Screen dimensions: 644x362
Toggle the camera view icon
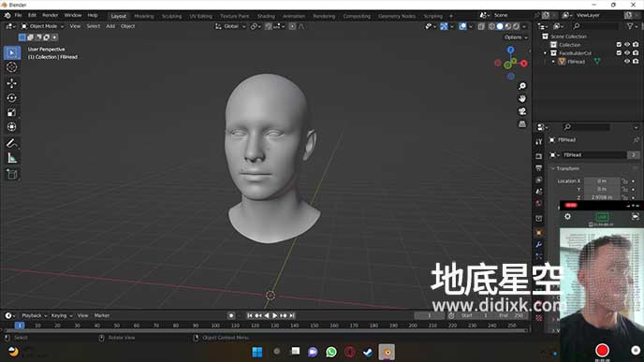click(x=522, y=111)
